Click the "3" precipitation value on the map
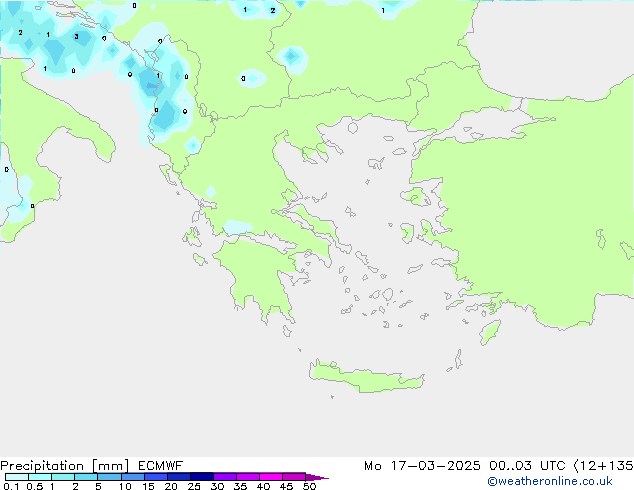634x490 pixels. click(76, 37)
